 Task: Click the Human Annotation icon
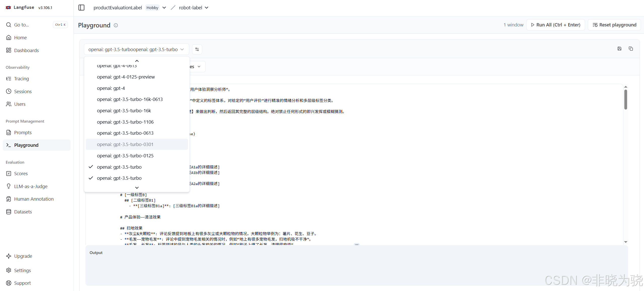click(x=9, y=199)
